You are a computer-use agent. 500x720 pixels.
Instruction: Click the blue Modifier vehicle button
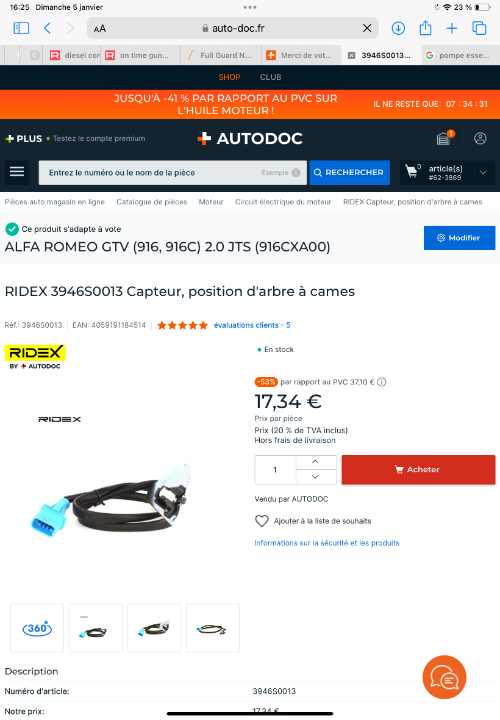pos(459,238)
